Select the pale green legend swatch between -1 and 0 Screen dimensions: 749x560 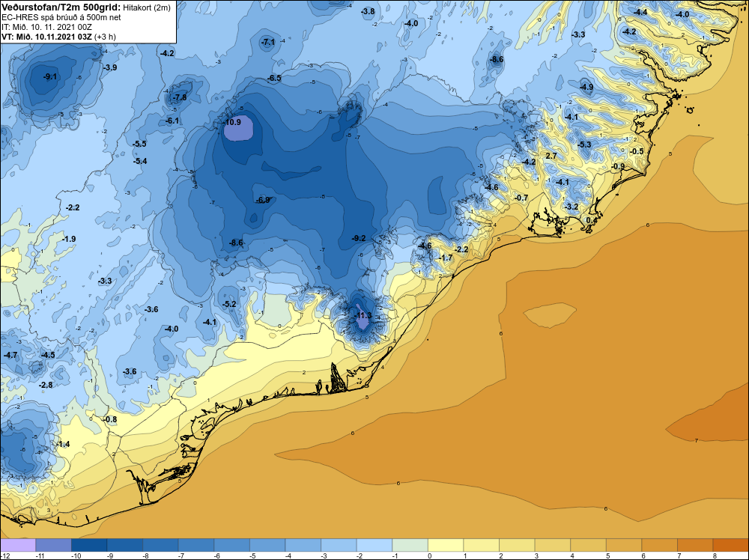click(x=410, y=545)
